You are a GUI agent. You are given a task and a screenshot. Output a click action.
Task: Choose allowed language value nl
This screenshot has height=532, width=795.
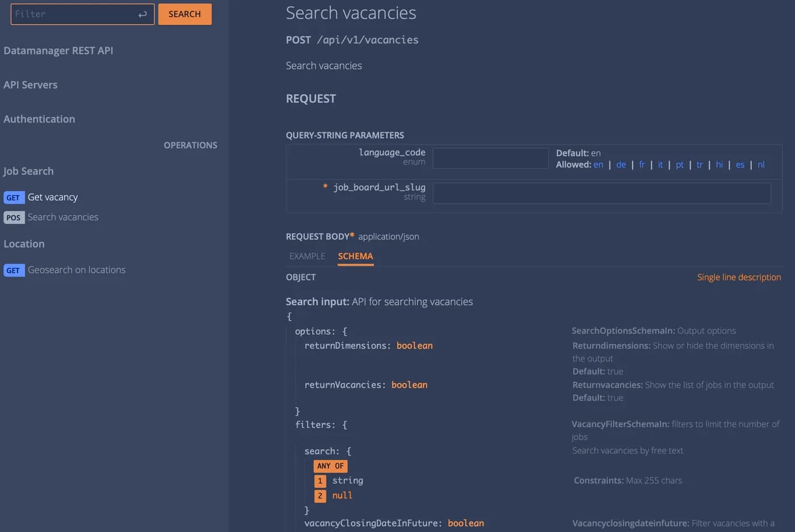point(761,165)
